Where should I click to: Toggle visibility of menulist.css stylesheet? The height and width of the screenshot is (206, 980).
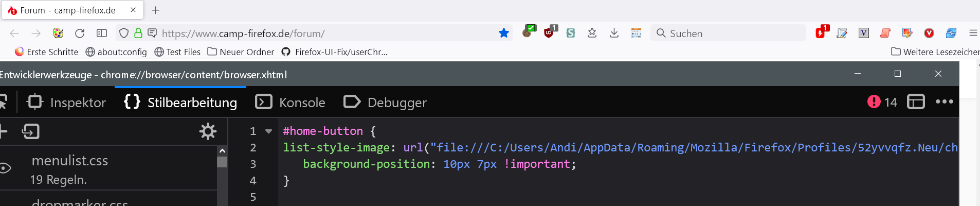tap(5, 168)
